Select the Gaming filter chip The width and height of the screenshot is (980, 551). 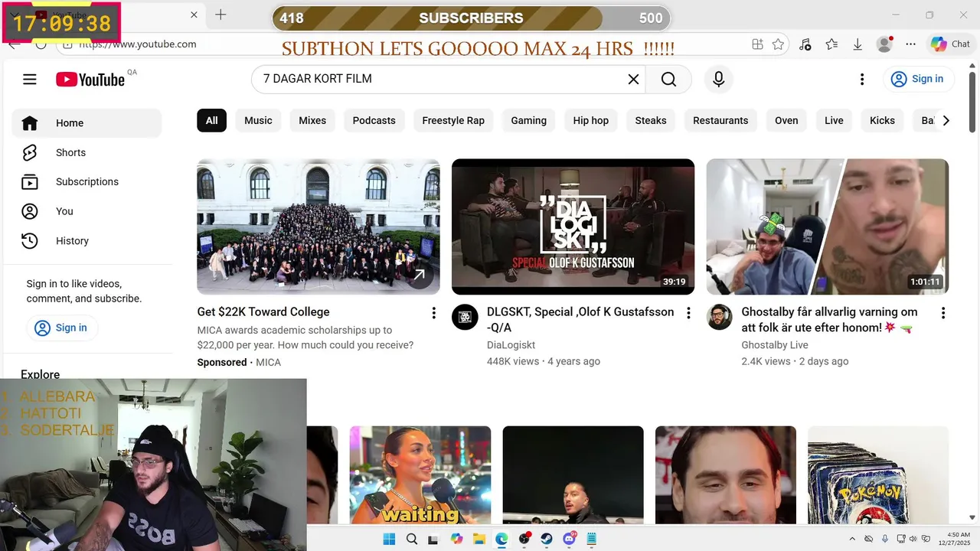529,120
